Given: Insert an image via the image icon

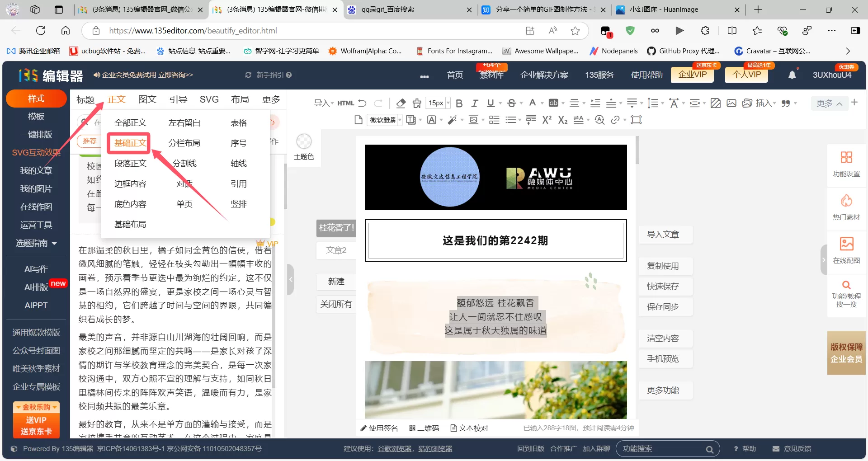Looking at the screenshot, I should click(x=731, y=103).
